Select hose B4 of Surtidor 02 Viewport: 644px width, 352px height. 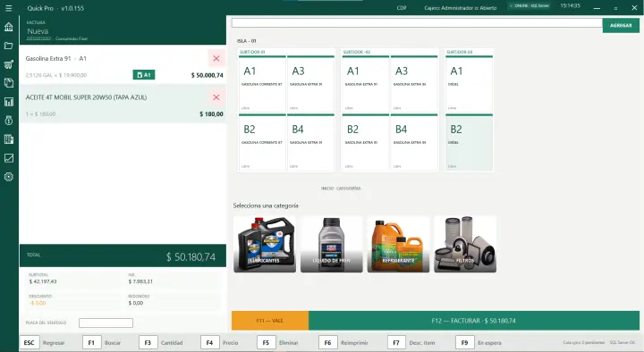tap(414, 143)
